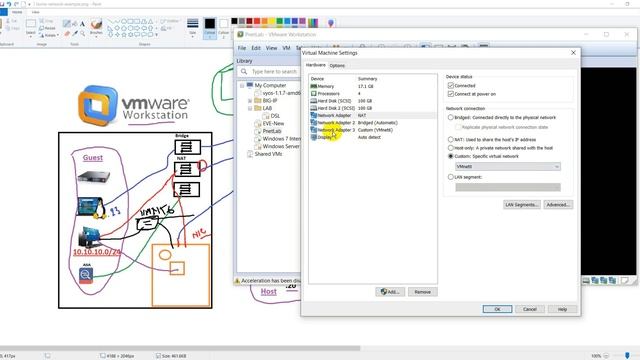Toggle the Connected checkbox

click(451, 85)
